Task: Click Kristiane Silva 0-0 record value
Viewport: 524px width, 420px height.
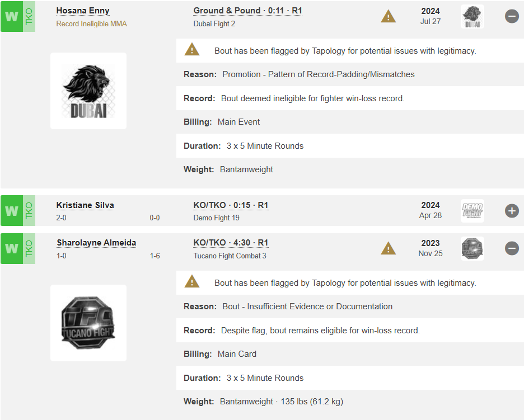Action: (155, 218)
